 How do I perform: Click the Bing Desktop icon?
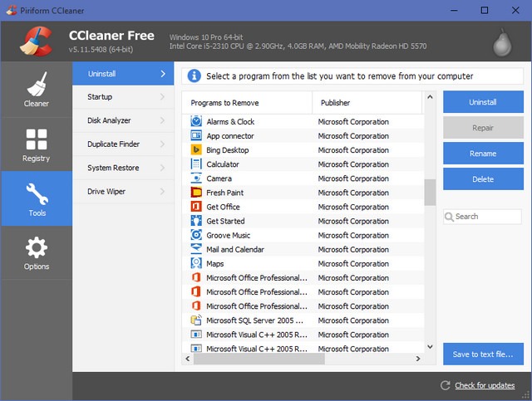pyautogui.click(x=196, y=149)
